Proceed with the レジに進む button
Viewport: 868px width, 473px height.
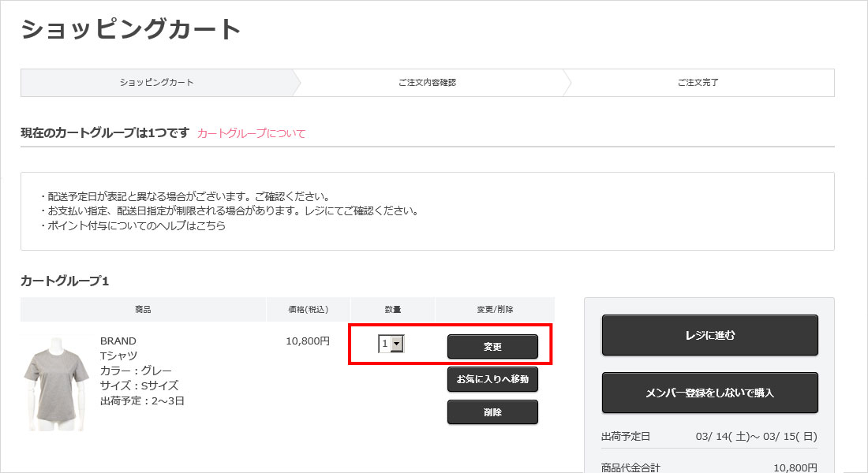click(709, 335)
